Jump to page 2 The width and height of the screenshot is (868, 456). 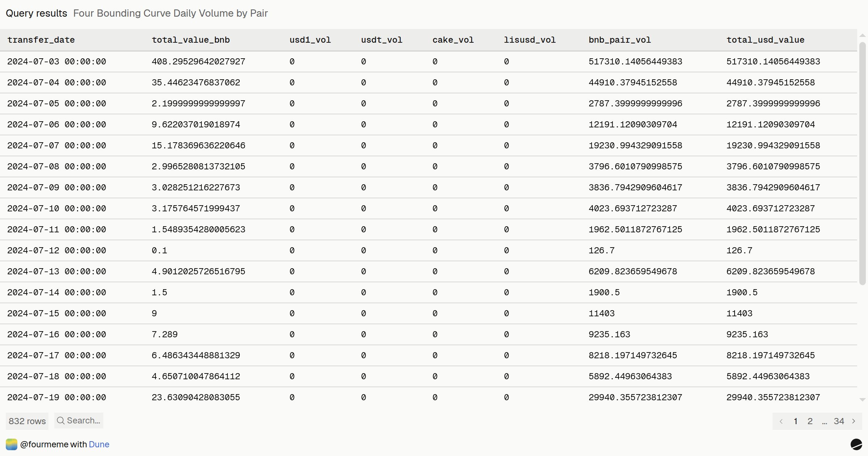tap(810, 421)
